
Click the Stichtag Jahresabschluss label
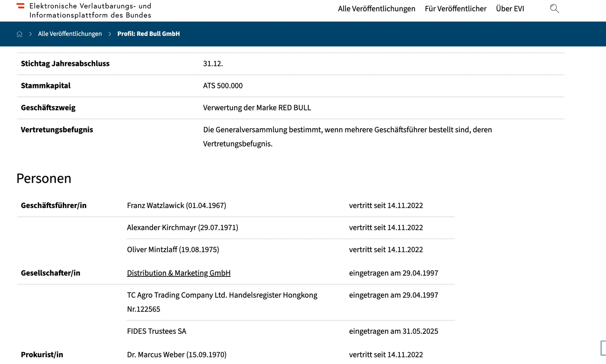click(65, 64)
